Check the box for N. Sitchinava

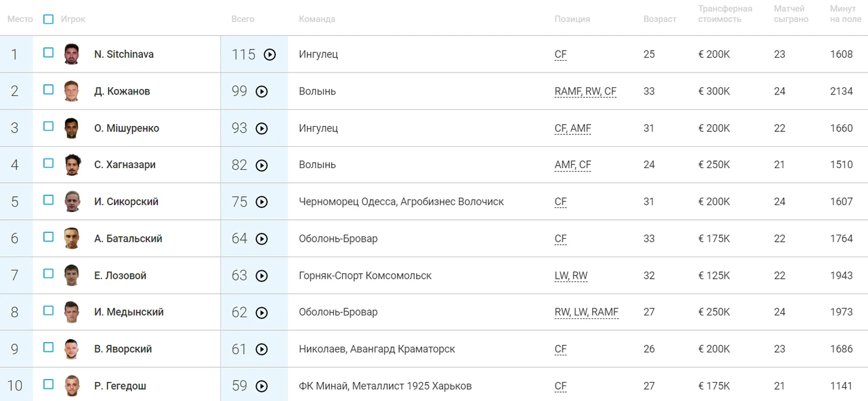point(49,53)
